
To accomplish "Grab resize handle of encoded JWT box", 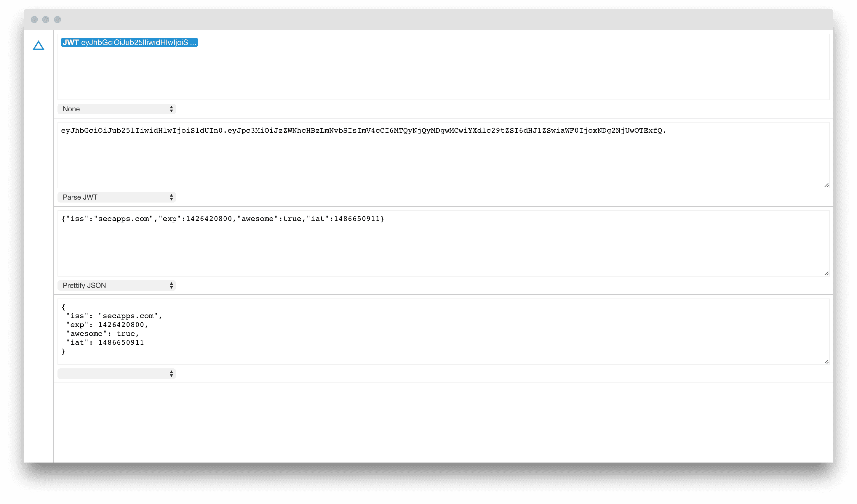I will coord(827,185).
